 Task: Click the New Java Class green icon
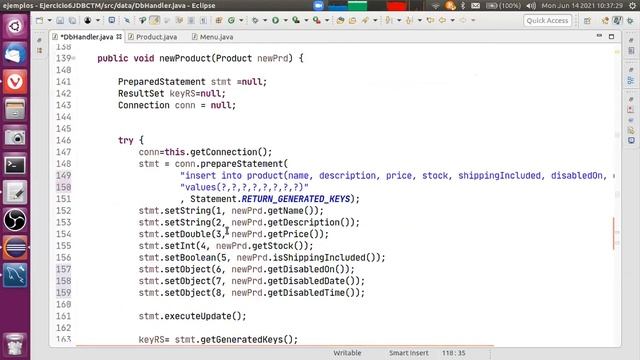[x=231, y=20]
